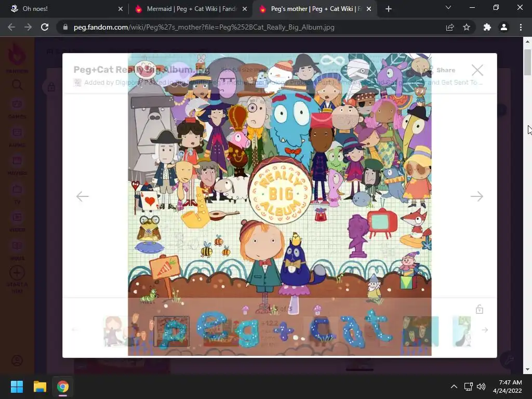Close the Mermaid wiki tab
The width and height of the screenshot is (532, 399).
coord(245,9)
